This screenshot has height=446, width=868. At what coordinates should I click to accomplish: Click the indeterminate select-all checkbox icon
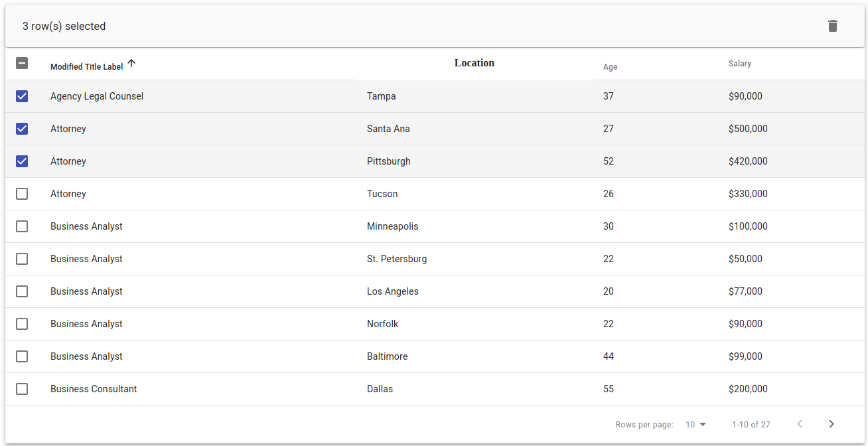point(22,63)
